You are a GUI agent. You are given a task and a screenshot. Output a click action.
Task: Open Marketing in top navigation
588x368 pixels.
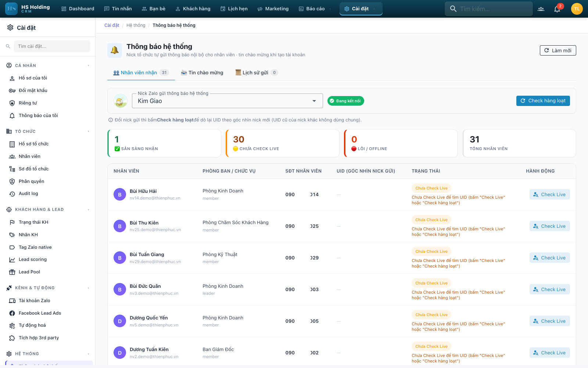(273, 9)
